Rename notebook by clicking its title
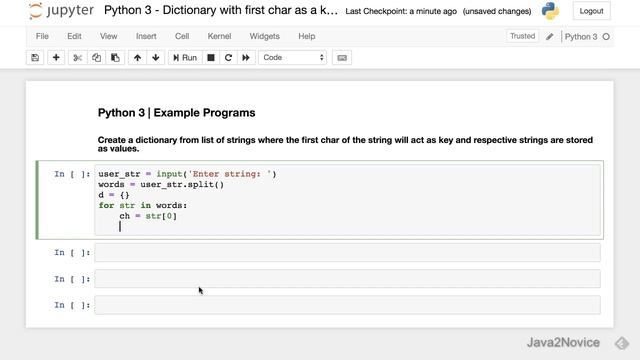This screenshot has height=360, width=640. pyautogui.click(x=221, y=11)
